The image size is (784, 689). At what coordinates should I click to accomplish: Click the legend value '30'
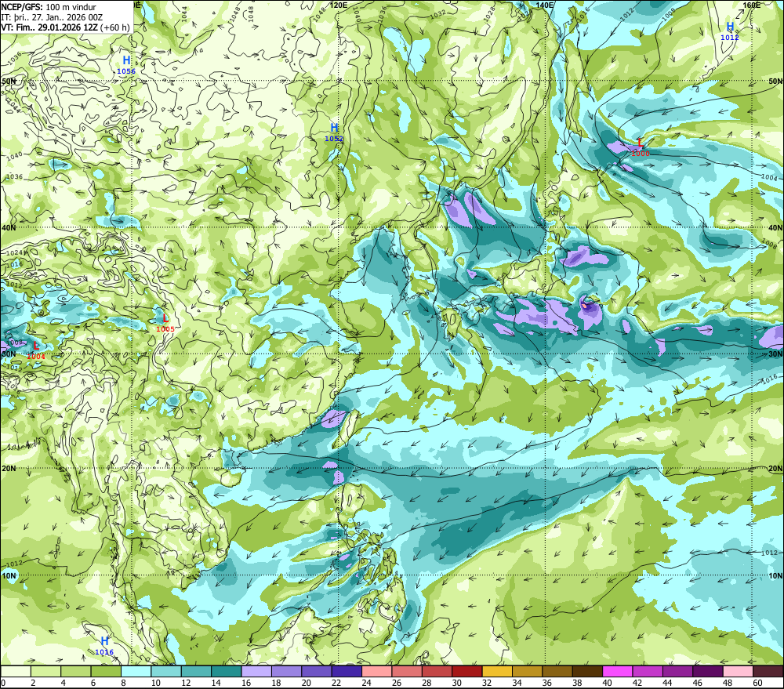[x=457, y=683]
